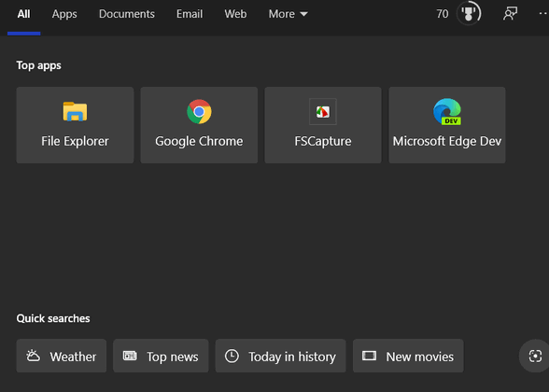Click the screenshot search icon
This screenshot has width=549, height=392.
point(535,356)
